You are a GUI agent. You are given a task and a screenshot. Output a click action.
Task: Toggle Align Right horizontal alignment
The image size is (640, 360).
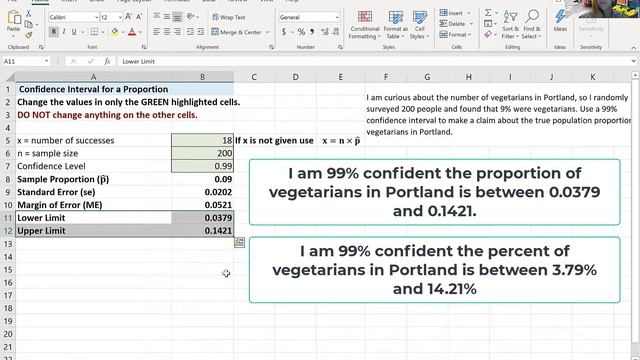pos(177,32)
